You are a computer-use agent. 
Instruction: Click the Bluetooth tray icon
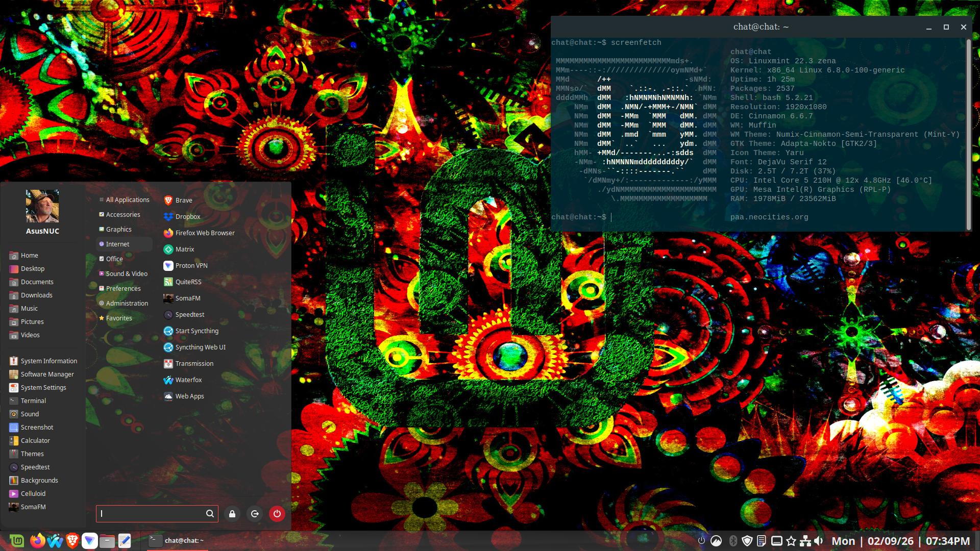pos(733,541)
